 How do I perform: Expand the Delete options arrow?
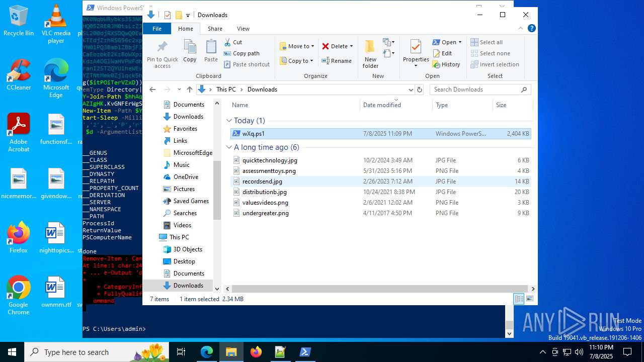click(x=351, y=46)
